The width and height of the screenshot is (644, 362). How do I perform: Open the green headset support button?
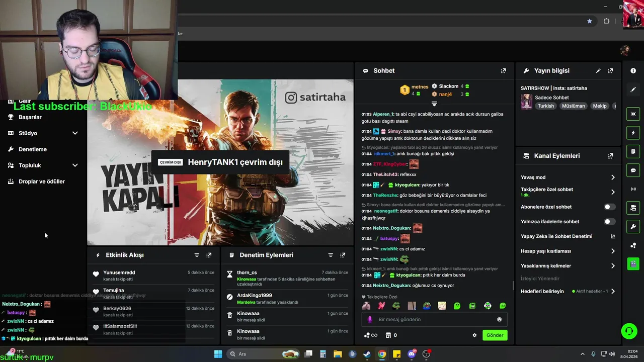pos(629,331)
